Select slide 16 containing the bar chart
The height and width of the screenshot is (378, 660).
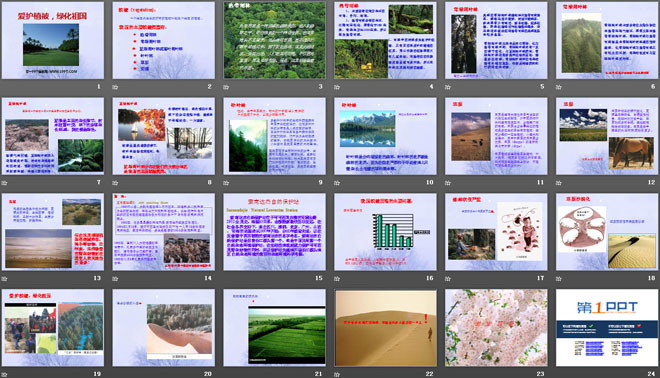(x=385, y=232)
